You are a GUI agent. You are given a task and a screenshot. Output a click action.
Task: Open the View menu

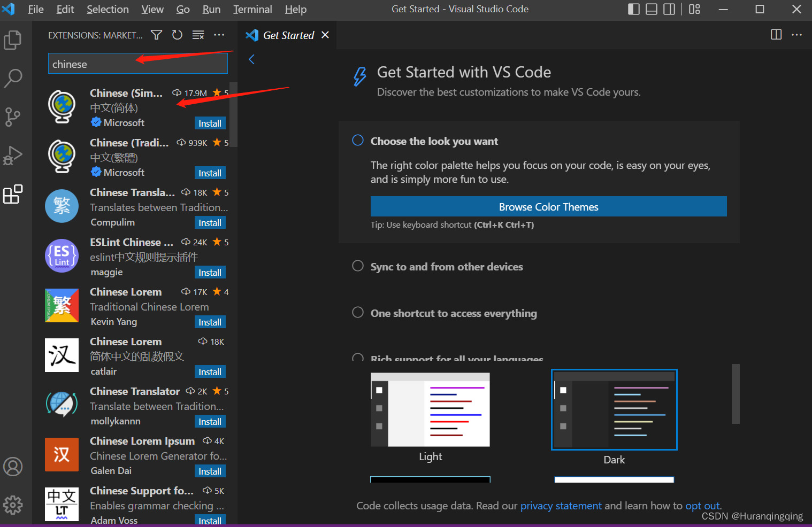tap(152, 9)
